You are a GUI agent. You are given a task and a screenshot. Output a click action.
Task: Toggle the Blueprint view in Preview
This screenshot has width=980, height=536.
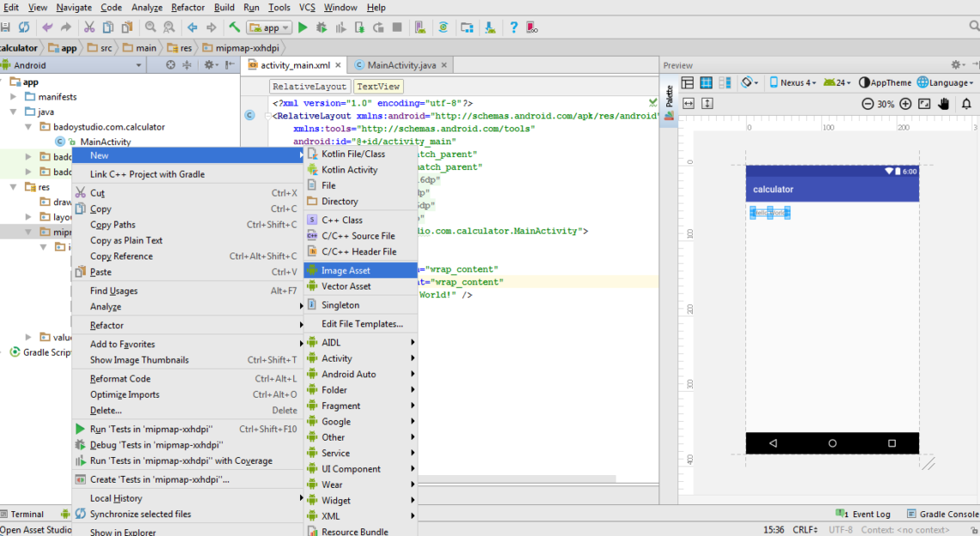pyautogui.click(x=706, y=82)
